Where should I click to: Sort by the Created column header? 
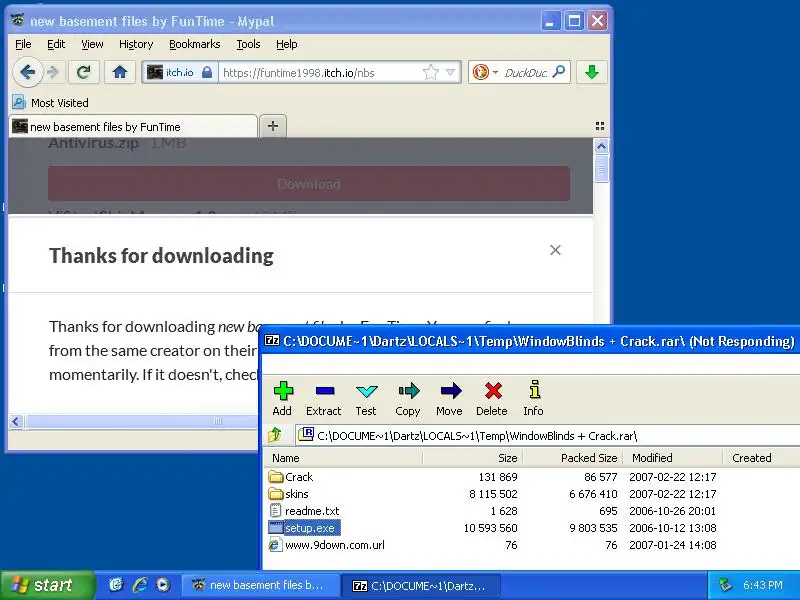[x=761, y=458]
